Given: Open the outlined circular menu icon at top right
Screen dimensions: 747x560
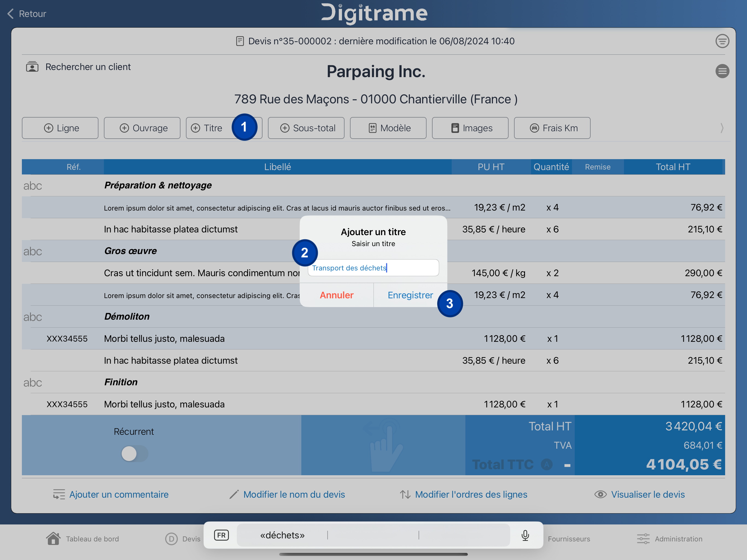Looking at the screenshot, I should 722,41.
